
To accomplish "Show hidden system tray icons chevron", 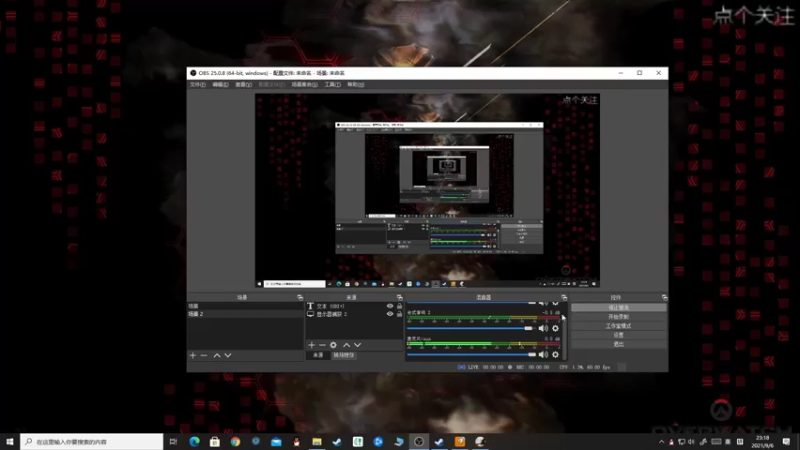I will [661, 442].
